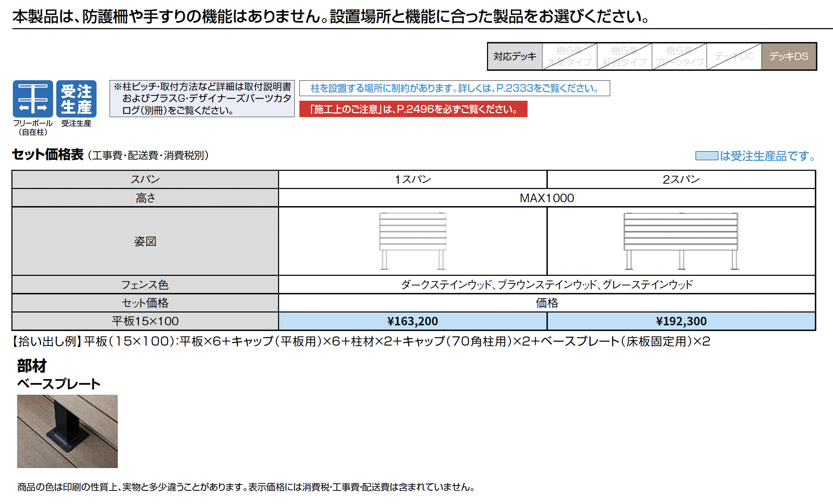Image resolution: width=833 pixels, height=504 pixels.
Task: Click the 受注生産 blue badge icon
Action: [76, 99]
